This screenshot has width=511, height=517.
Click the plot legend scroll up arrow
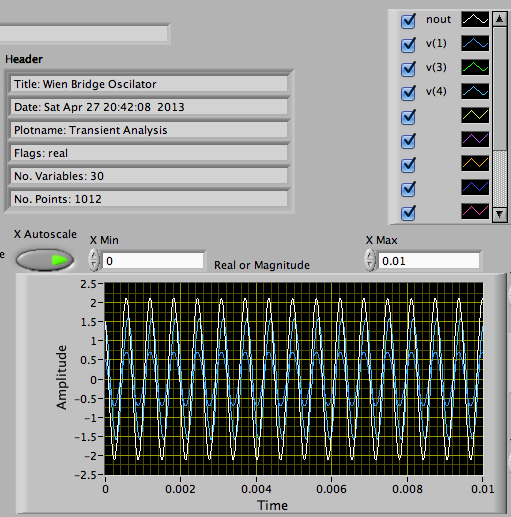tap(499, 19)
